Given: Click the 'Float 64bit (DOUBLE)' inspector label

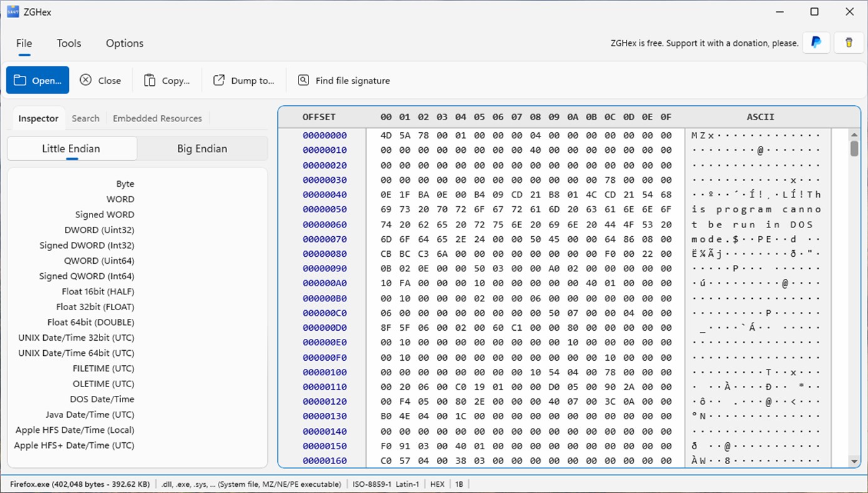Looking at the screenshot, I should 91,322.
